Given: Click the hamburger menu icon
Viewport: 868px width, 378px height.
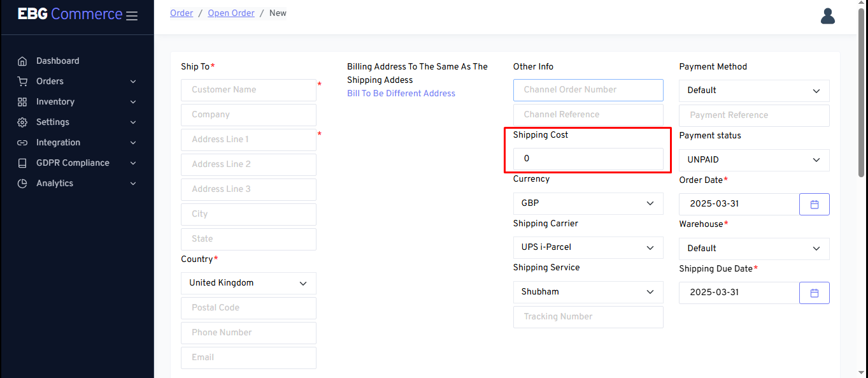Looking at the screenshot, I should click(132, 16).
